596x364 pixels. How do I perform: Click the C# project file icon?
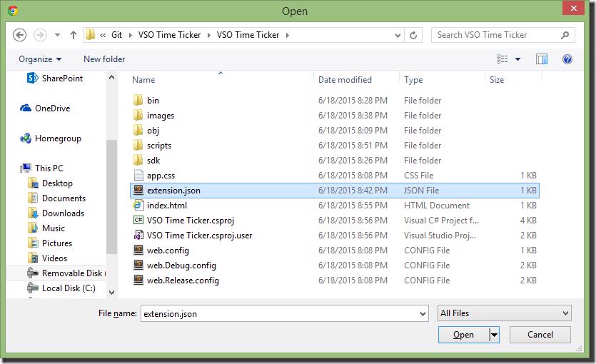point(138,220)
